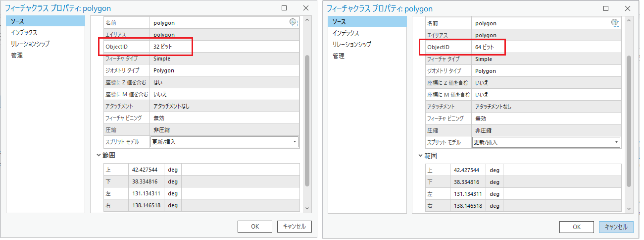The image size is (644, 240).
Task: Maximize the left dialog window
Action: [x=284, y=8]
